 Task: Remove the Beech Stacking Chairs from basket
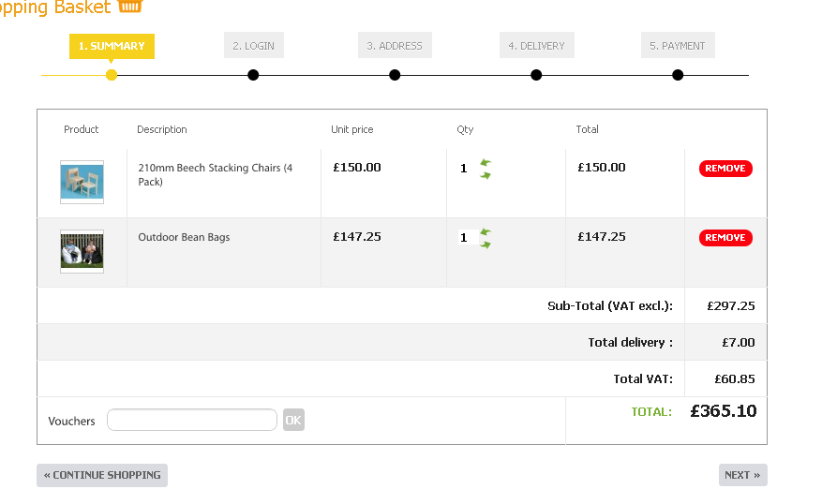click(x=725, y=169)
